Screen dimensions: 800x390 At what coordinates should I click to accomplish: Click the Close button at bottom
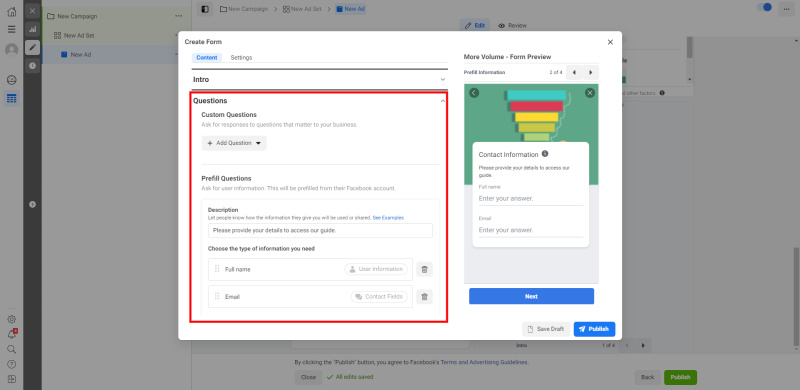click(x=308, y=377)
